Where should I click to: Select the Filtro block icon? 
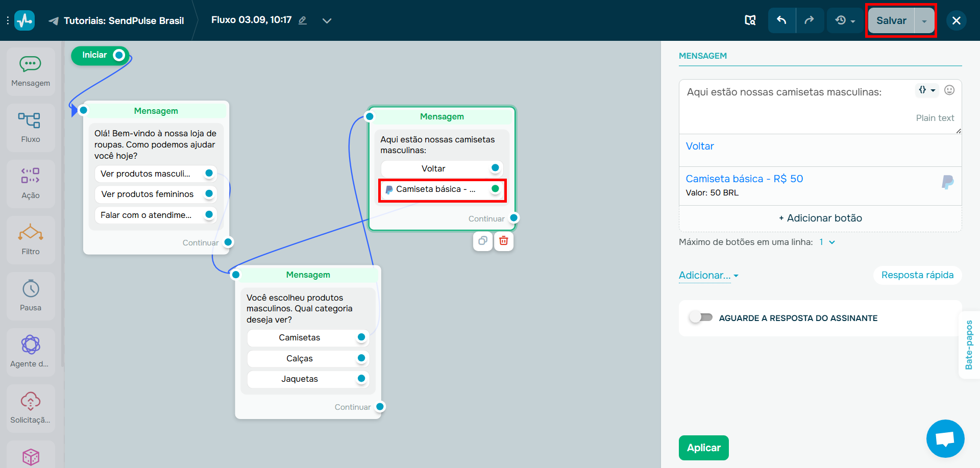31,239
